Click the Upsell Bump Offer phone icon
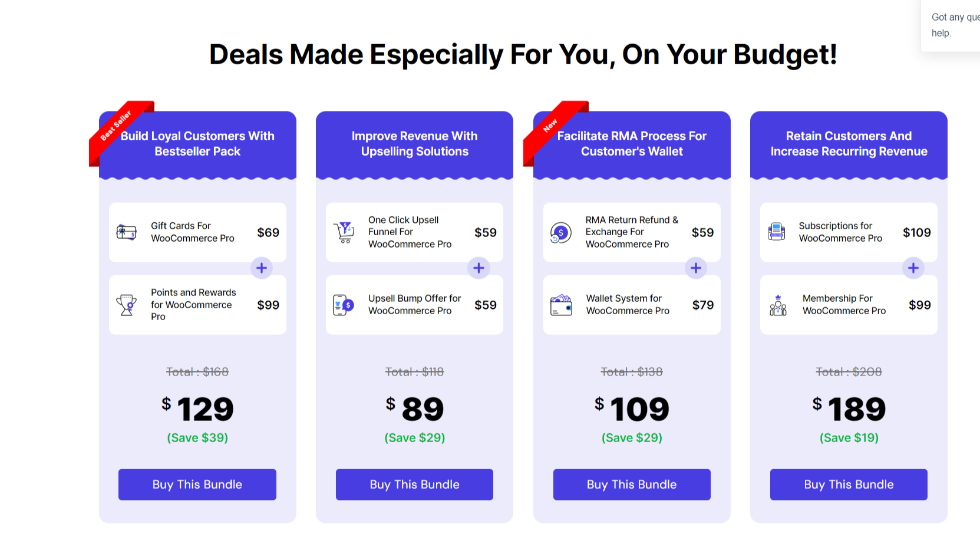This screenshot has height=537, width=980. [x=343, y=305]
